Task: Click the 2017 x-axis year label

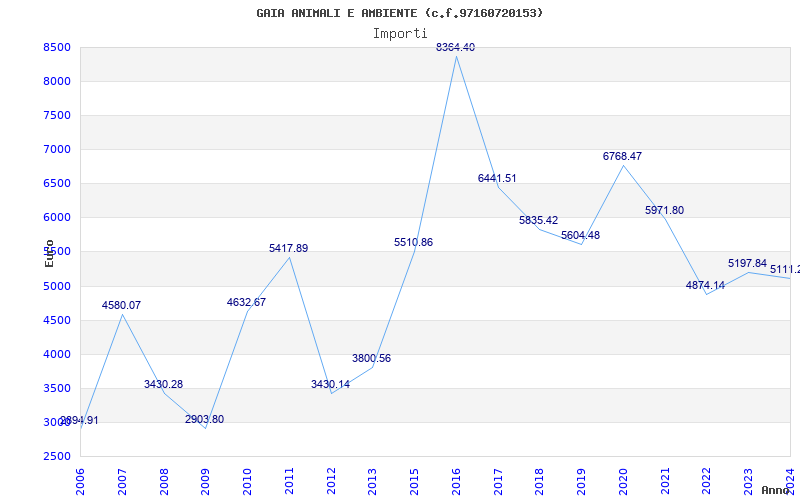Action: click(498, 482)
